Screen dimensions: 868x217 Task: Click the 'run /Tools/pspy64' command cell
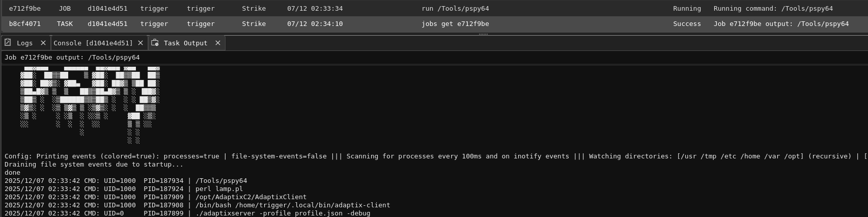pos(455,9)
